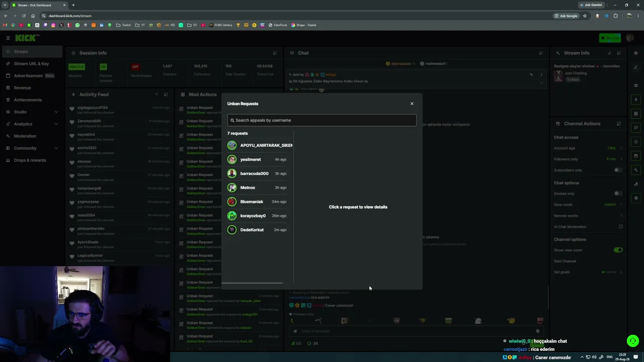Image resolution: width=644 pixels, height=362 pixels.
Task: Open nigdegazozu5134 follower entry in Activity Feed
Action: tap(119, 110)
